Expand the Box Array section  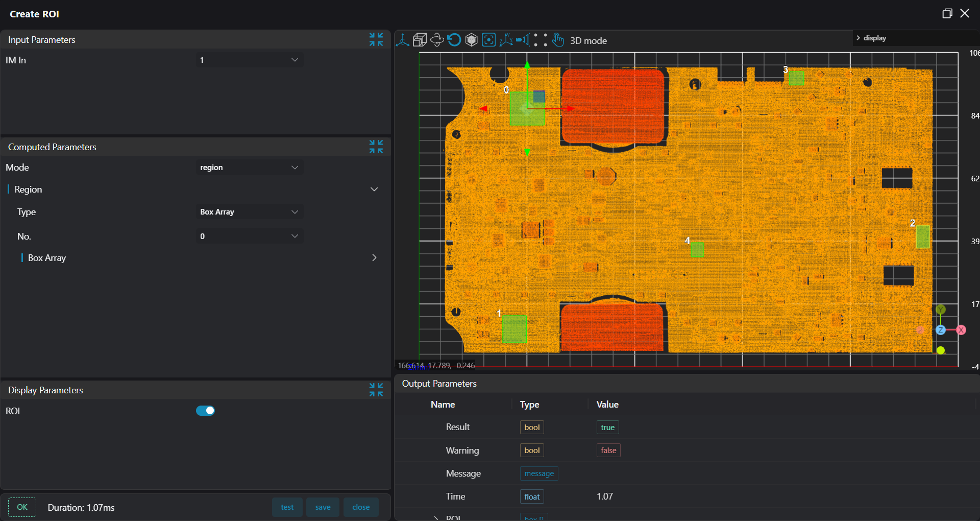pyautogui.click(x=374, y=258)
